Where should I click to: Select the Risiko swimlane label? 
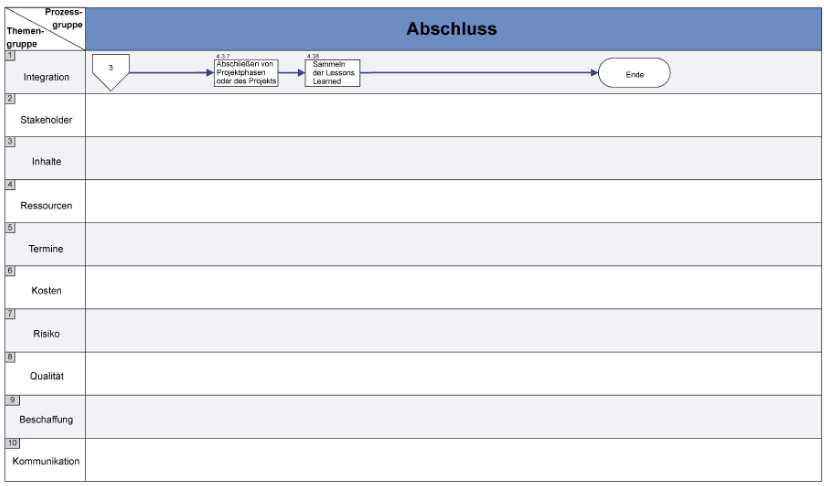(x=46, y=334)
